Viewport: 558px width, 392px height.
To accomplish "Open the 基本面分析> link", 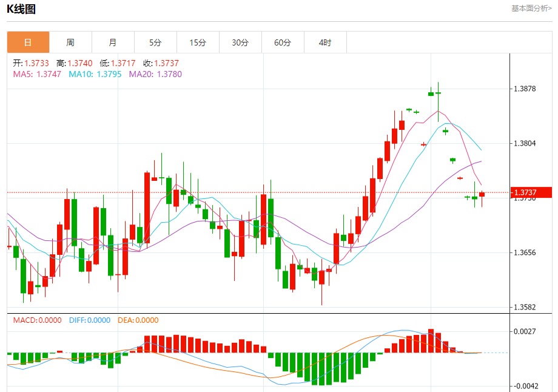I will (x=532, y=8).
